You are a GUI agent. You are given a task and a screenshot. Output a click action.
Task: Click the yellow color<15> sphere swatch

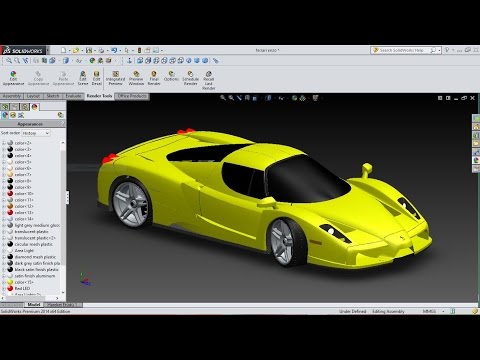click(x=10, y=282)
